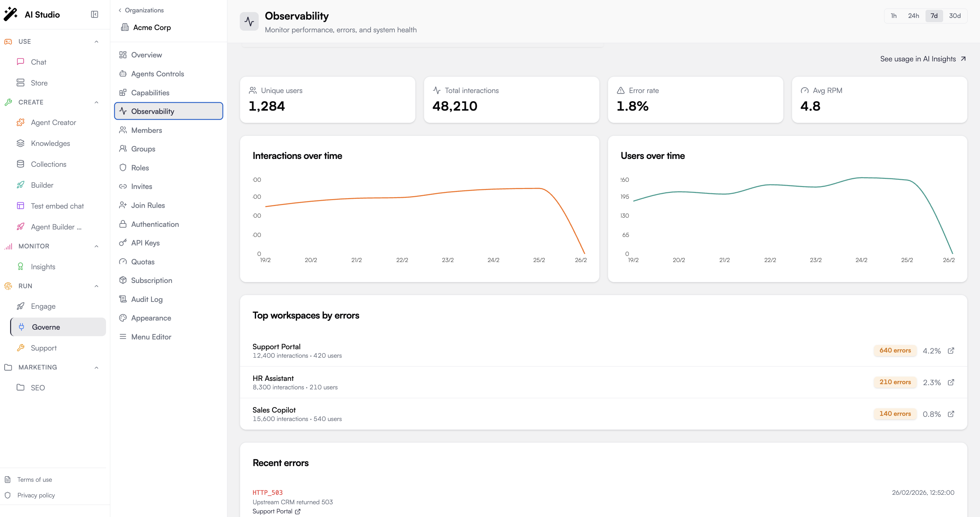Open Support in the sidebar
980x517 pixels.
pos(58,348)
